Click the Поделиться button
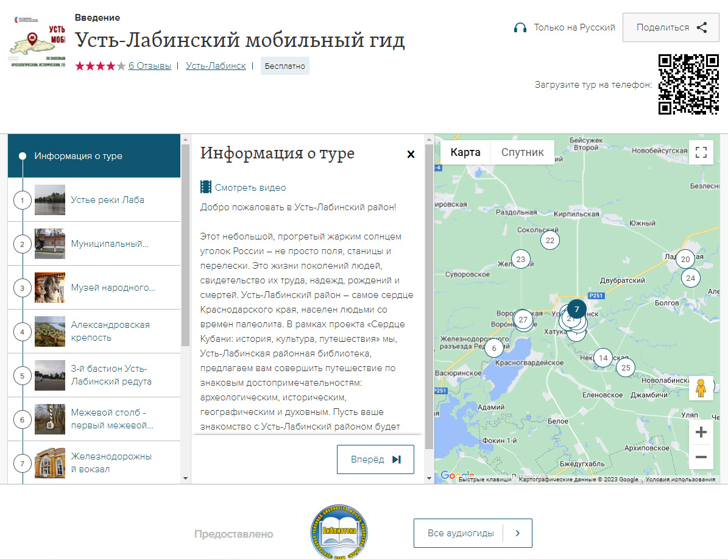The height and width of the screenshot is (560, 728). coord(670,27)
